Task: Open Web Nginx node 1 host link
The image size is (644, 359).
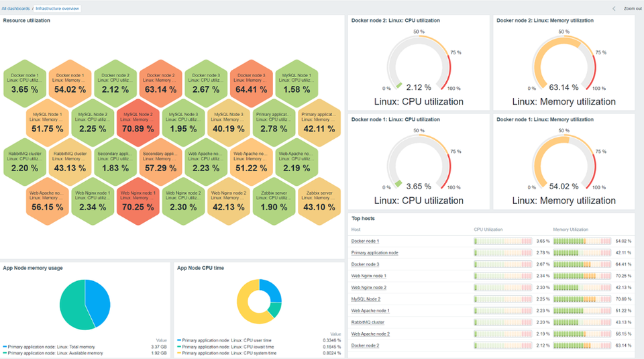Action: tap(369, 276)
